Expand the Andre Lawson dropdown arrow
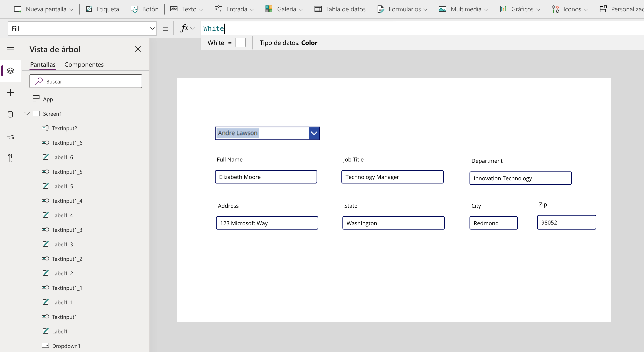Screen dimensions: 644x352 pos(314,133)
